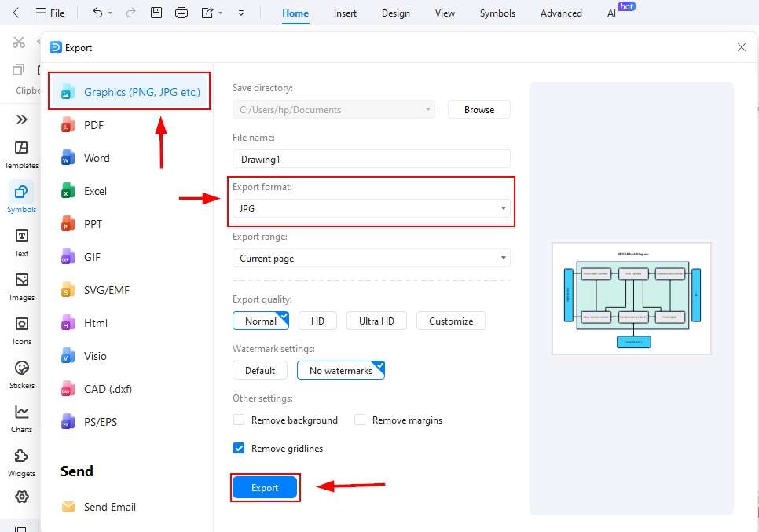
Task: Uncheck Remove gridlines
Action: point(238,448)
